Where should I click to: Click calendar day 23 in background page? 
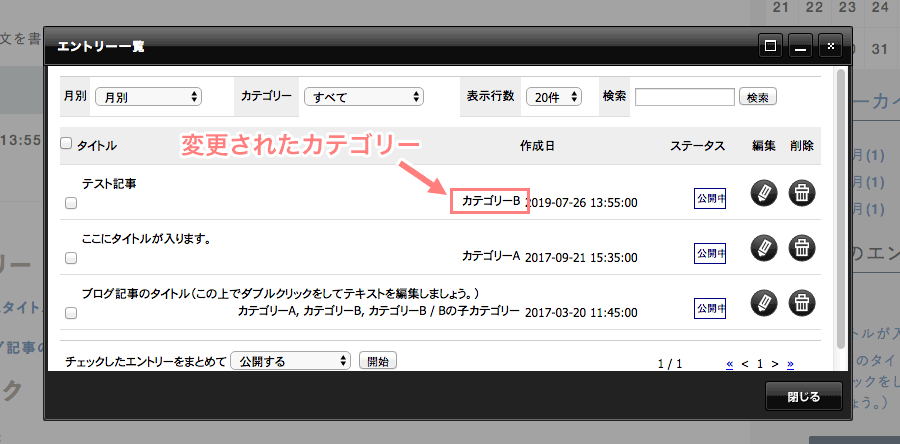(847, 7)
